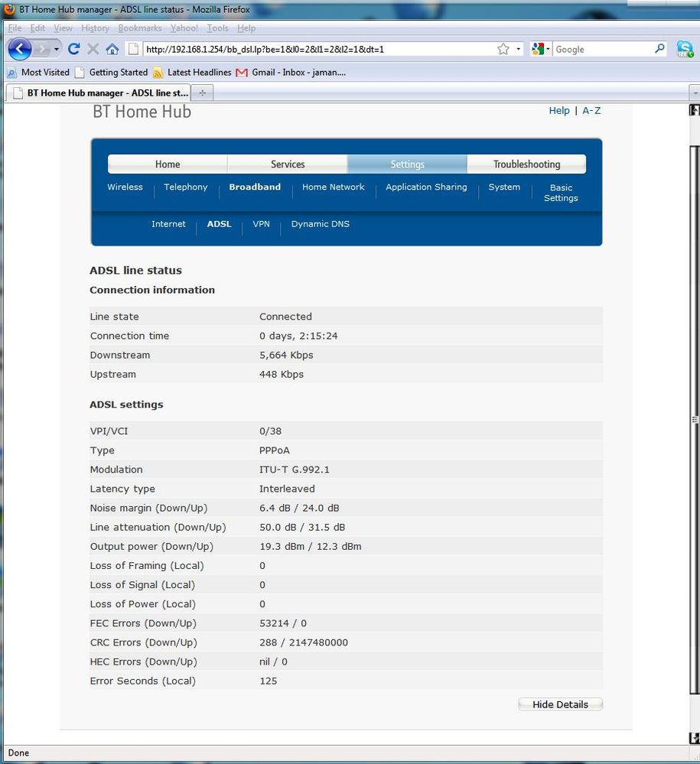
Task: Click the scrollbar up arrow
Action: pos(695,110)
